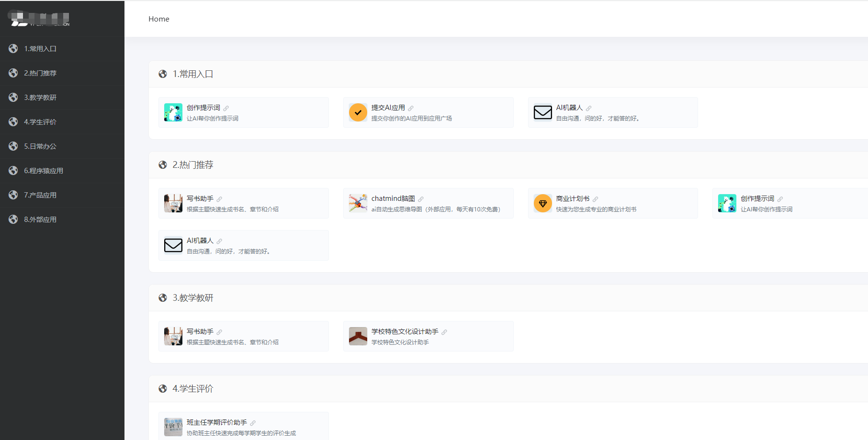Viewport: 868px width, 440px height.
Task: Go to 2.热门推荐 in the sidebar
Action: pyautogui.click(x=40, y=73)
